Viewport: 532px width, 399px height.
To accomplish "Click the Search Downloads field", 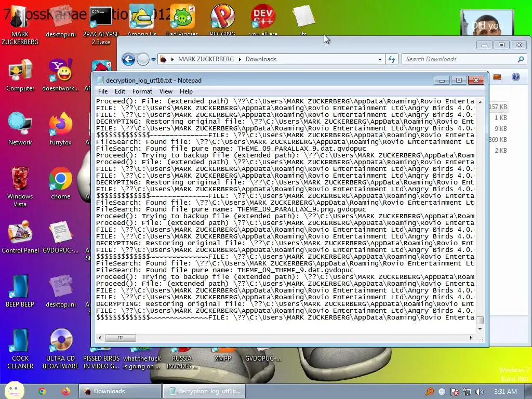I will click(x=464, y=59).
